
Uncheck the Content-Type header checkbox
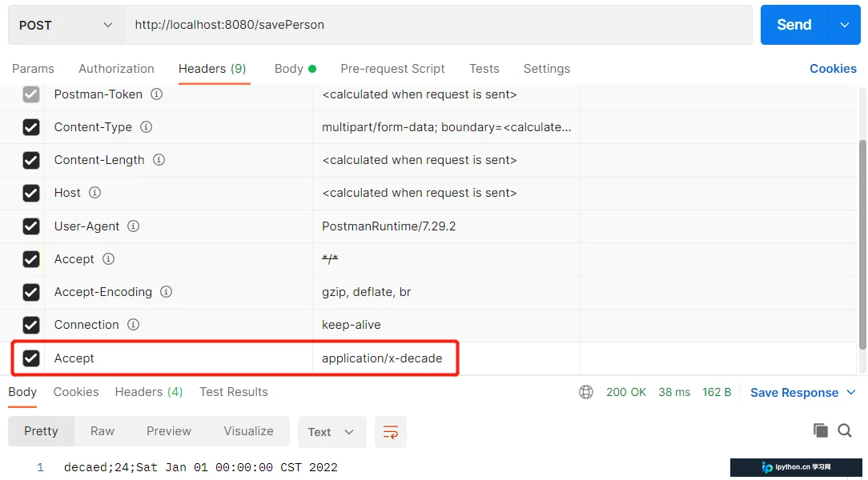pos(31,127)
